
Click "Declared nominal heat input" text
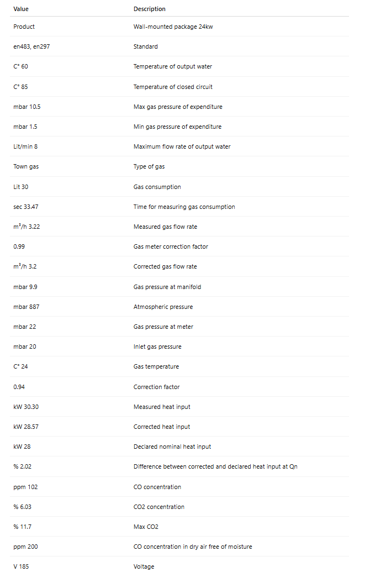172,447
